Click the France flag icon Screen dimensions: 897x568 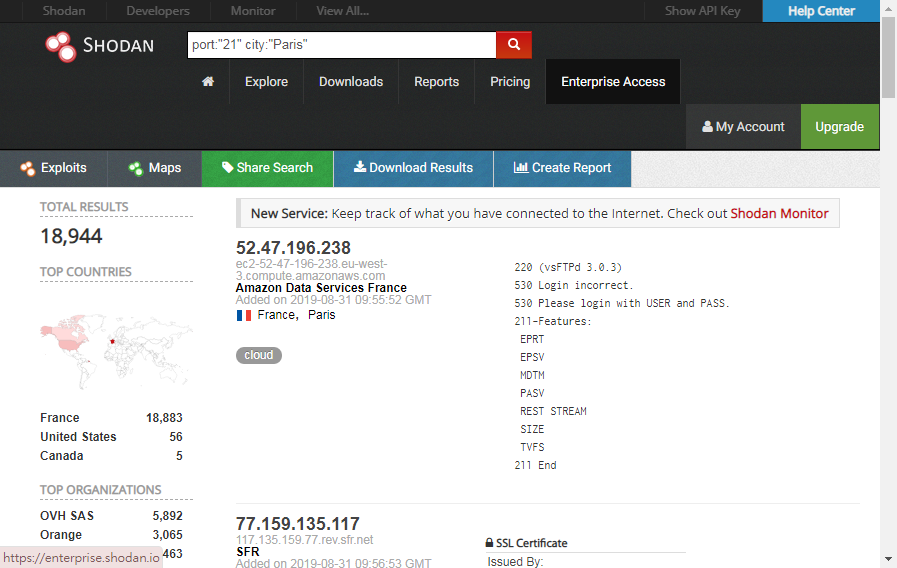pos(244,315)
